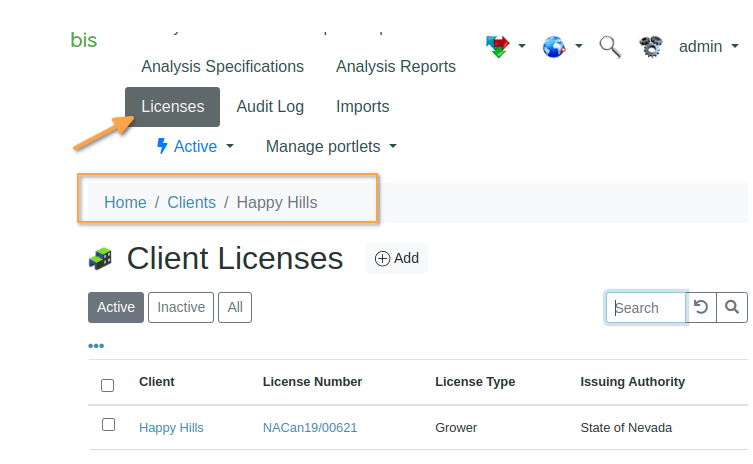Image resolution: width=753 pixels, height=464 pixels.
Task: Expand the admin user dropdown
Action: [x=708, y=46]
